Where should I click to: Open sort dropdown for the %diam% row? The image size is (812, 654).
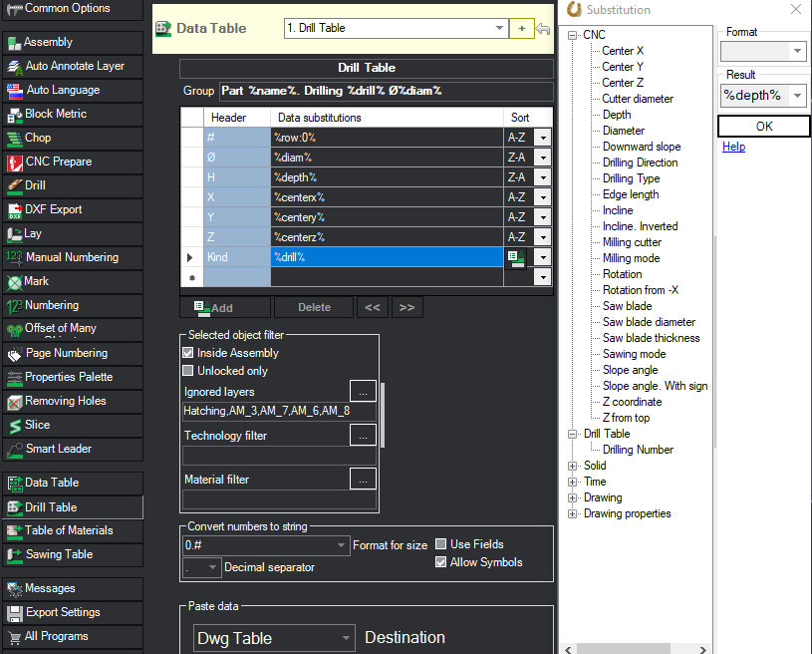[543, 158]
